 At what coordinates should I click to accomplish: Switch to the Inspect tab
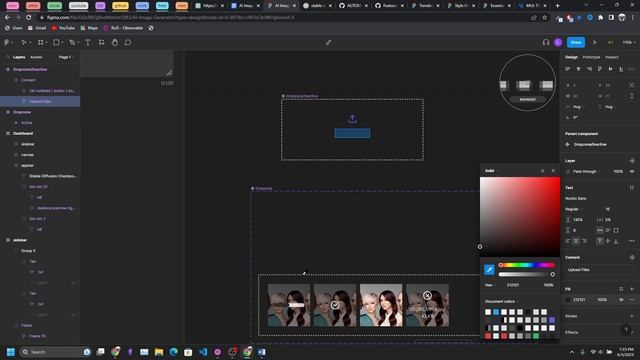(x=611, y=57)
